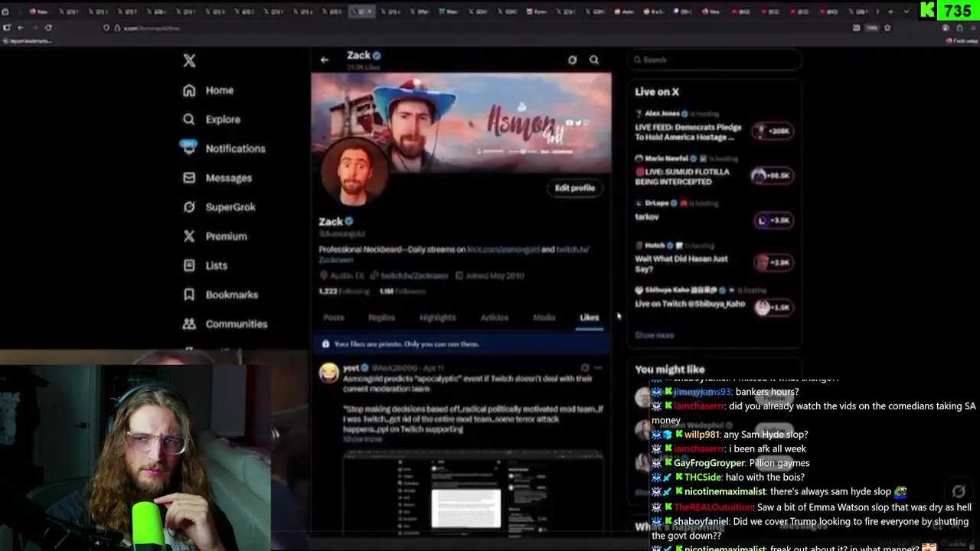Open the twitch.tv/Zackrawrr website link
The height and width of the screenshot is (551, 980).
coord(414,275)
